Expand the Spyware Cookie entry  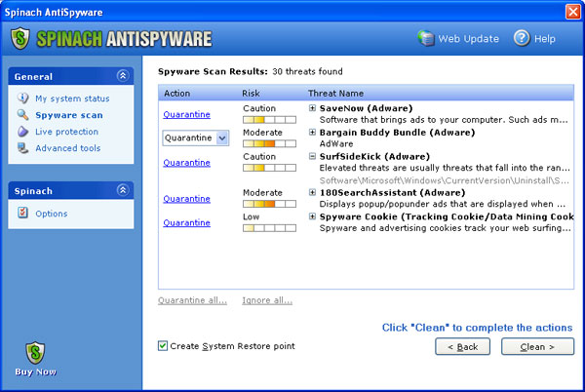click(x=312, y=216)
